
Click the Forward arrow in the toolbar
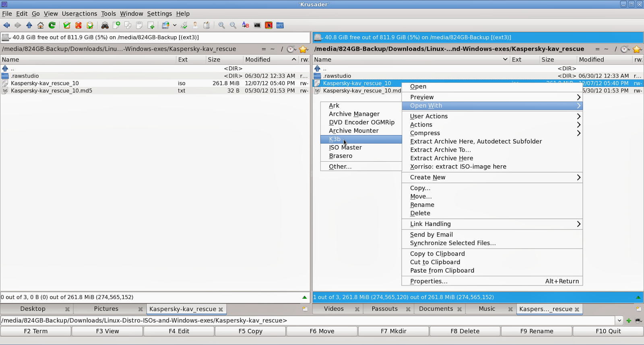18,25
